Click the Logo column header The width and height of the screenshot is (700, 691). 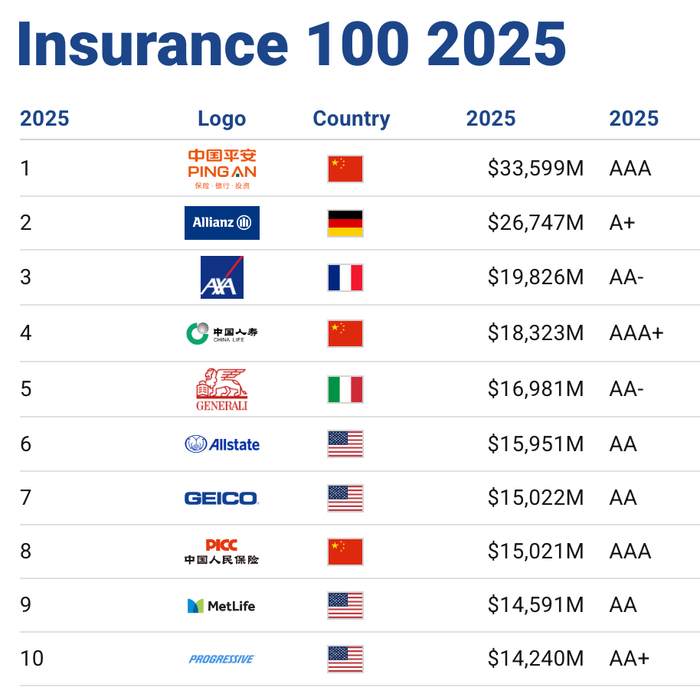pos(221,118)
